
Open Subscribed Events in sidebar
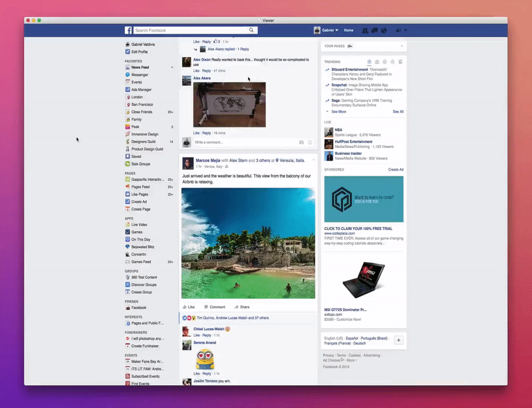click(x=145, y=376)
